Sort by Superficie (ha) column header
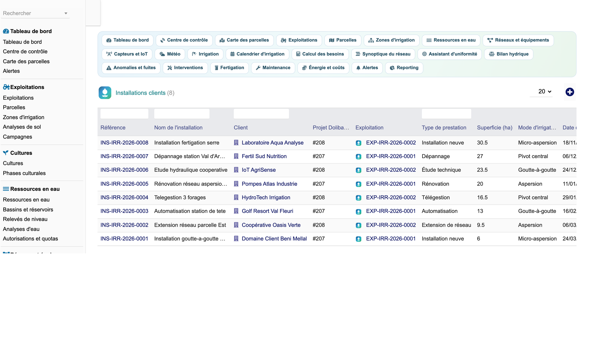This screenshot has width=589, height=364. [x=495, y=128]
